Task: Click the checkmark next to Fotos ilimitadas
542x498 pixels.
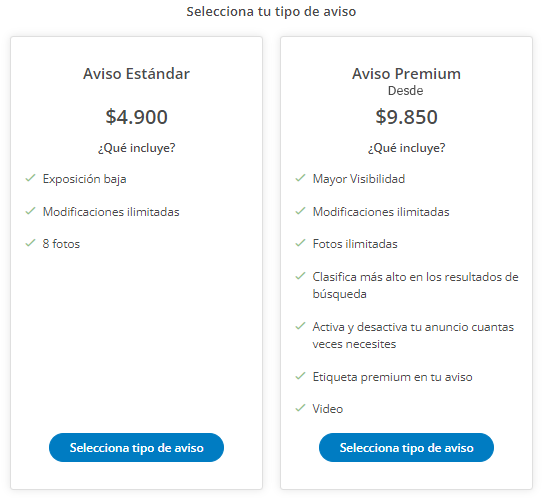Action: point(300,243)
